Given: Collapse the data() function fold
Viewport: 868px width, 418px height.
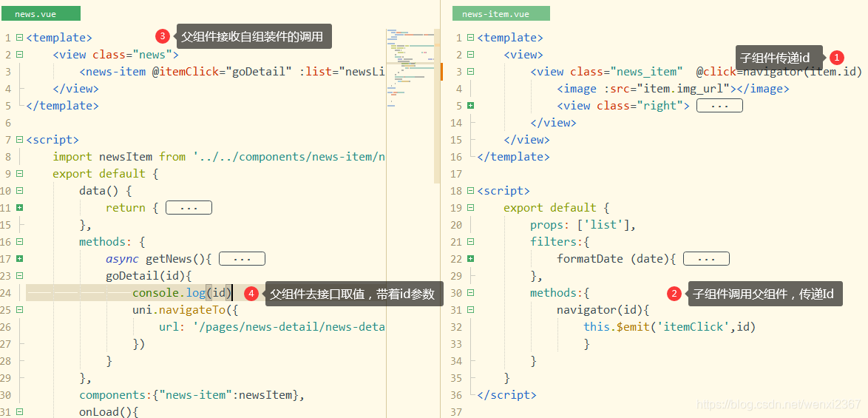Looking at the screenshot, I should [x=19, y=191].
